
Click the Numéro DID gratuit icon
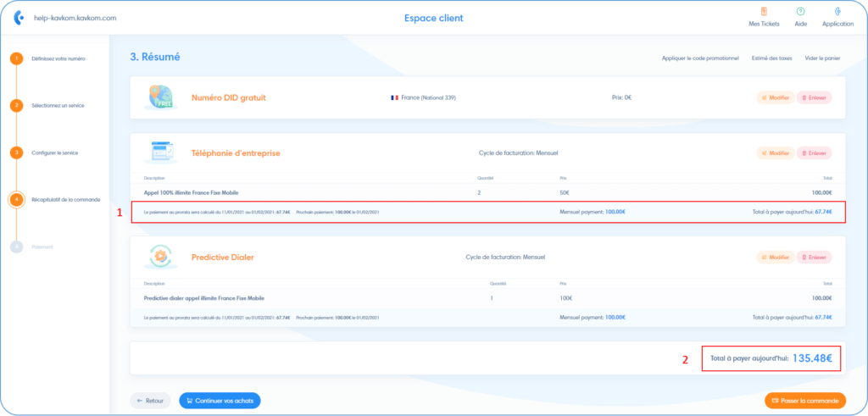(161, 97)
